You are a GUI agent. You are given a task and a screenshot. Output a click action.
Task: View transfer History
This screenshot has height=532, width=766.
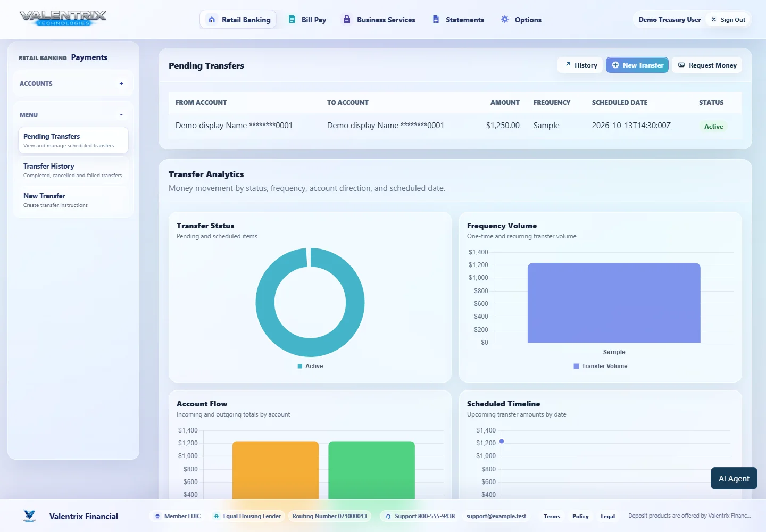coord(580,65)
